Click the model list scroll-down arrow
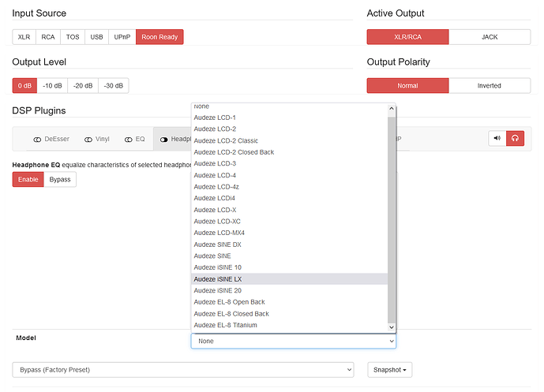Screen dimensions: 544x392 click(x=392, y=327)
